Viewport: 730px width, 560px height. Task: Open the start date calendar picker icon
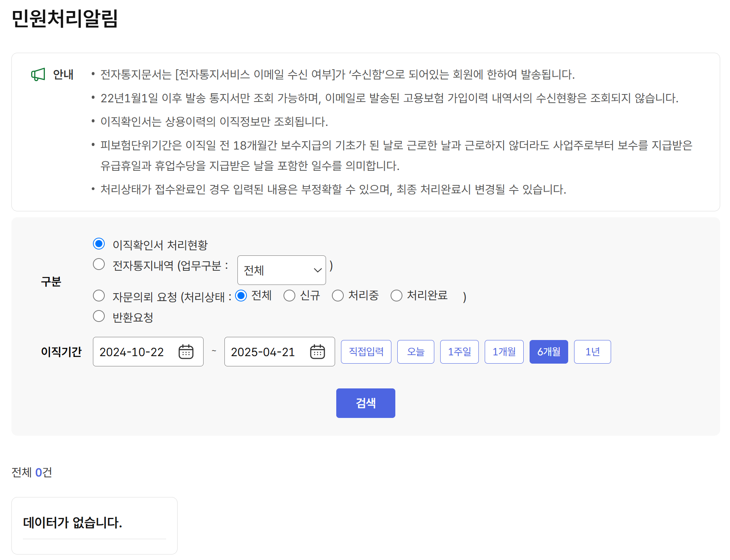click(x=186, y=351)
